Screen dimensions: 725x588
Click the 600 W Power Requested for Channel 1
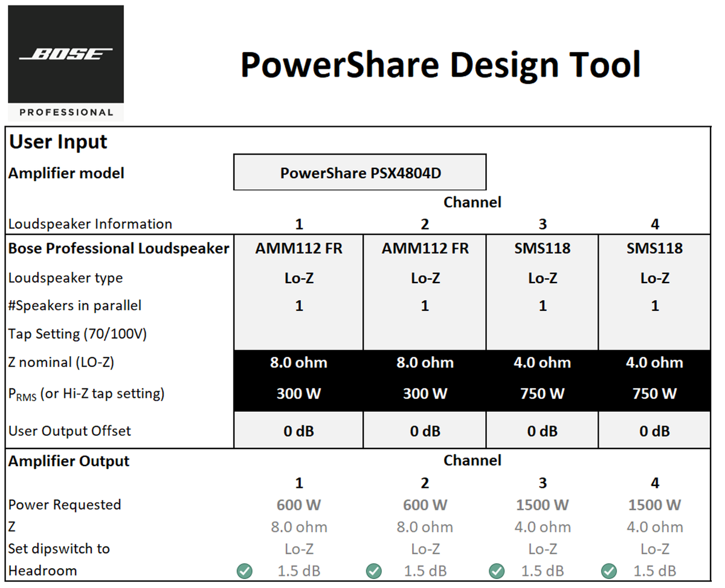298,505
